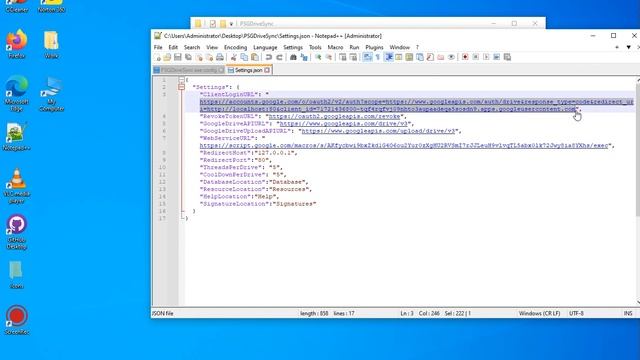This screenshot has width=640, height=360.
Task: Print the document via toolbar icon
Action: [220, 57]
